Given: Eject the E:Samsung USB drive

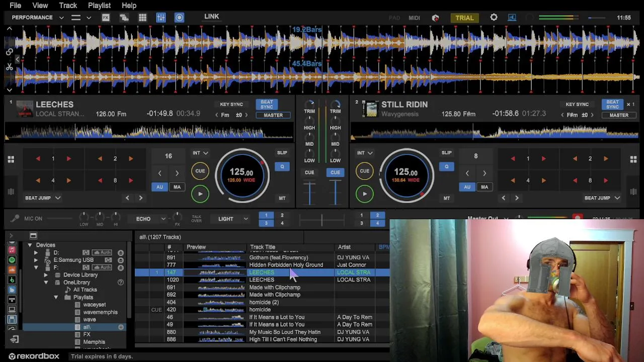Looking at the screenshot, I should click(x=121, y=260).
